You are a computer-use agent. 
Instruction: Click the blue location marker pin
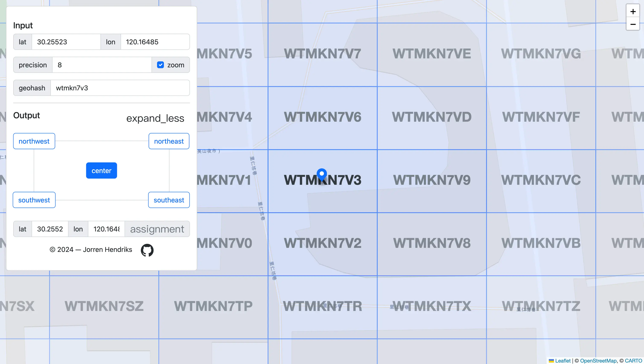pos(322,175)
